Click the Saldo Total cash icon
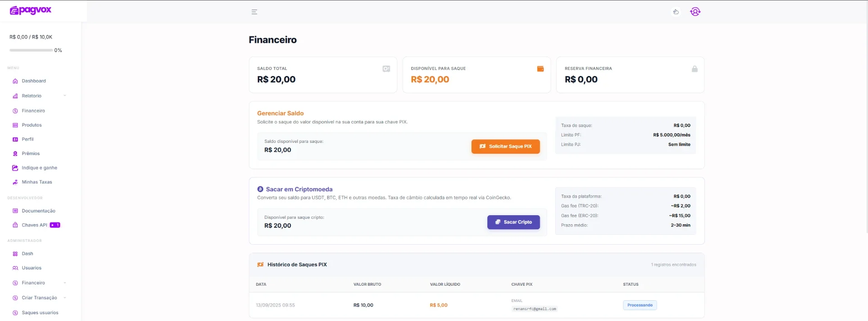The height and width of the screenshot is (321, 868). pos(386,69)
